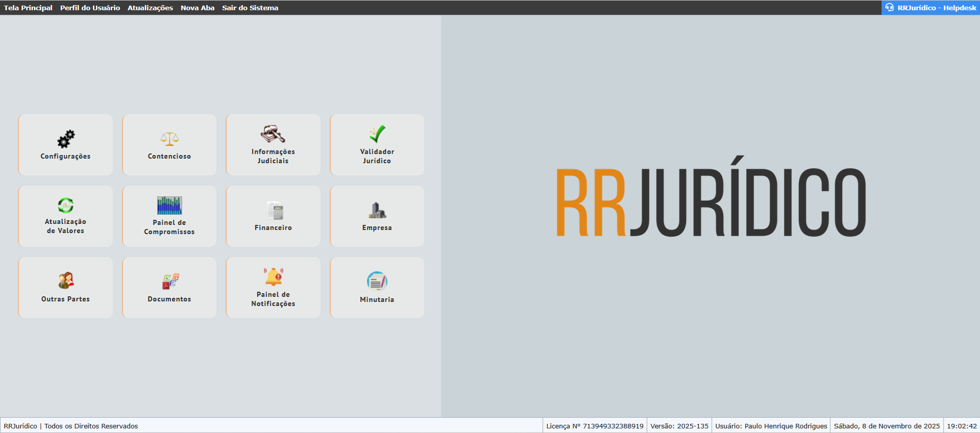Click the Informações Judiciais gavel icon
The width and height of the screenshot is (980, 433).
pyautogui.click(x=273, y=134)
